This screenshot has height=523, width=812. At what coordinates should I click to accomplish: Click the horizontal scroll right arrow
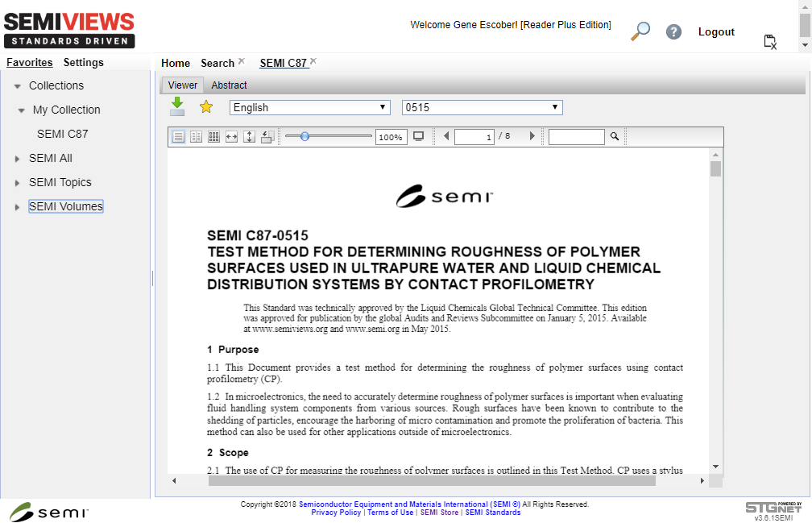click(x=702, y=480)
